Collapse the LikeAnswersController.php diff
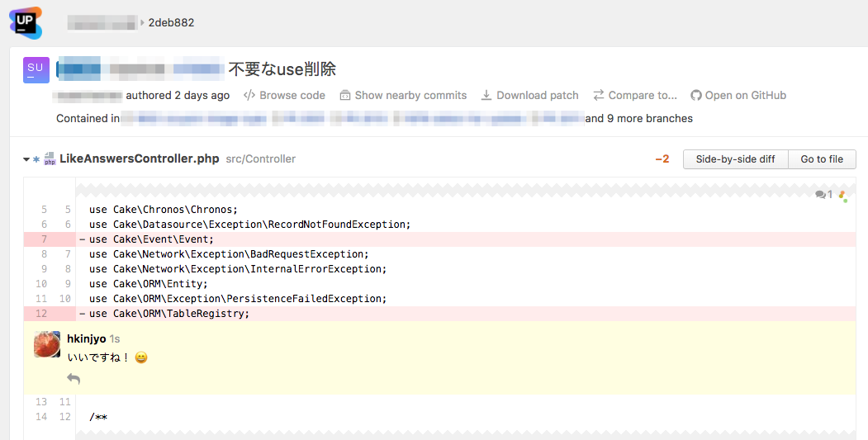This screenshot has height=440, width=868. [x=26, y=159]
